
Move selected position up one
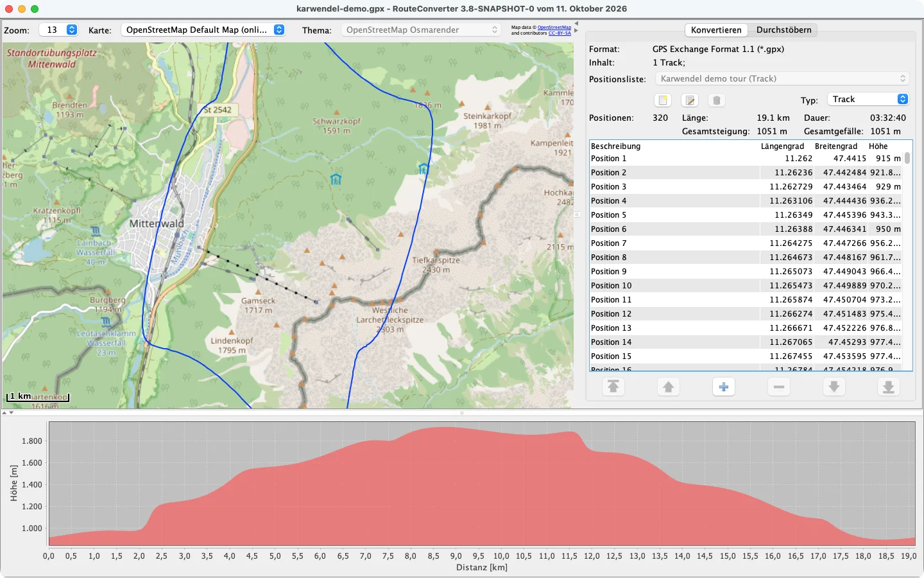(669, 387)
